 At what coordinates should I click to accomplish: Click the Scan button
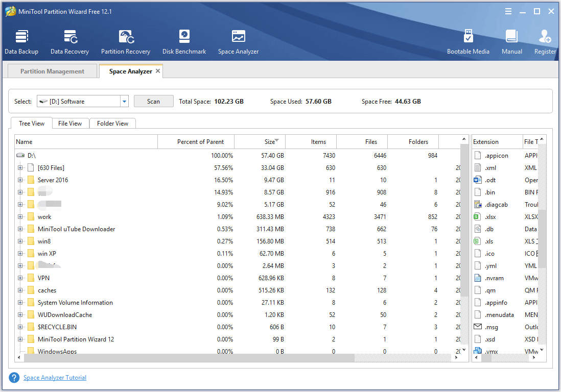pyautogui.click(x=153, y=101)
